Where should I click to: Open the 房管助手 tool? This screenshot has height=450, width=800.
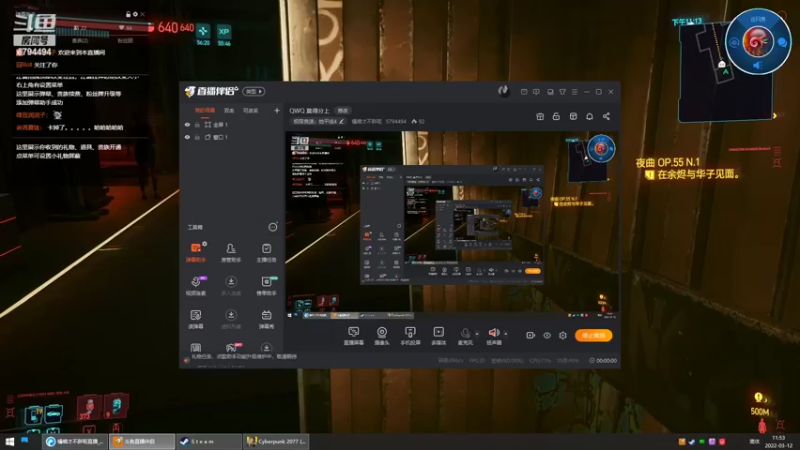(231, 253)
